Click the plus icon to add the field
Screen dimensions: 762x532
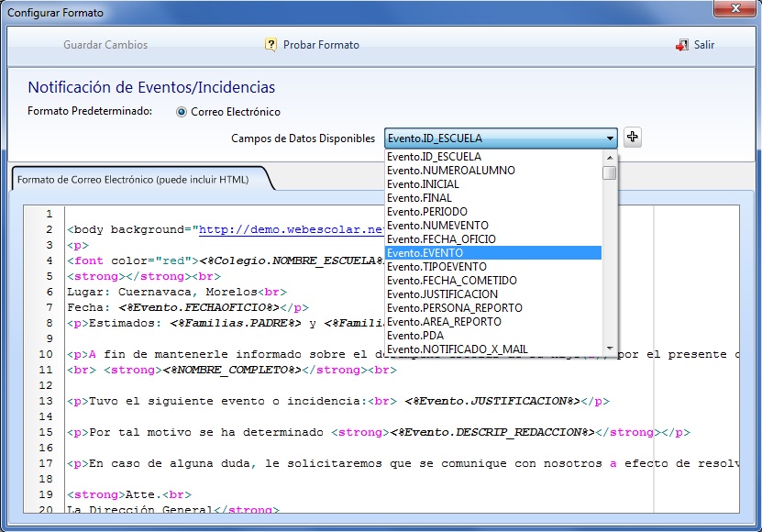click(x=632, y=138)
